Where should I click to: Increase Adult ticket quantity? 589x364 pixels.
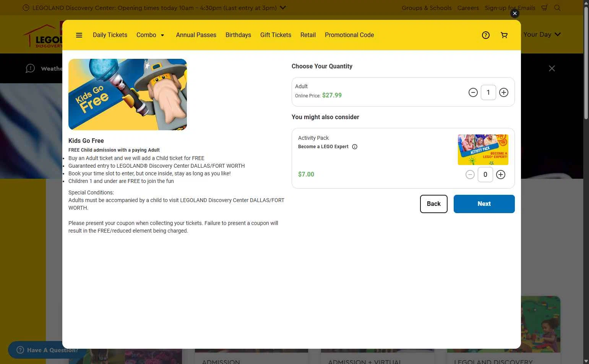pyautogui.click(x=504, y=92)
